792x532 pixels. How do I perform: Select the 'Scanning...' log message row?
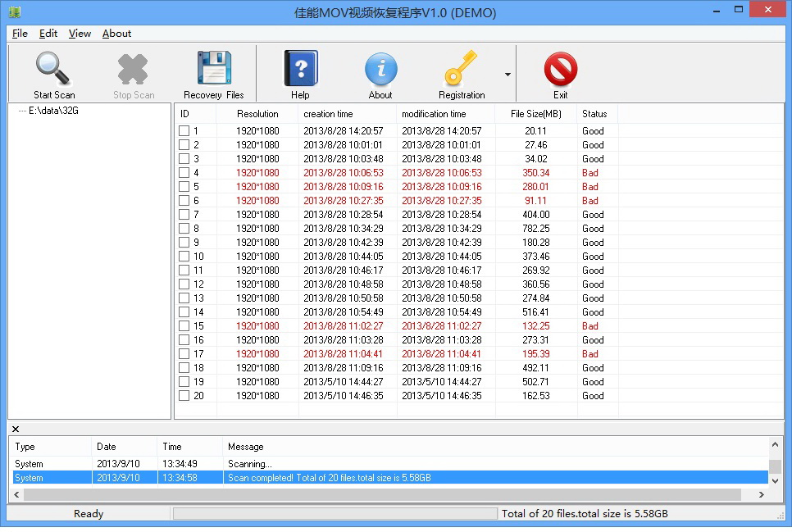pos(250,464)
